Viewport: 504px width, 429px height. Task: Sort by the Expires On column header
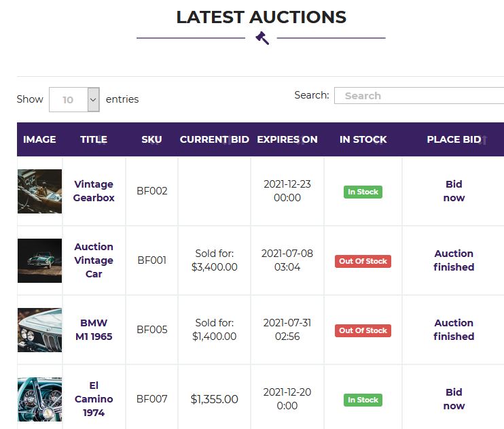[x=287, y=139]
